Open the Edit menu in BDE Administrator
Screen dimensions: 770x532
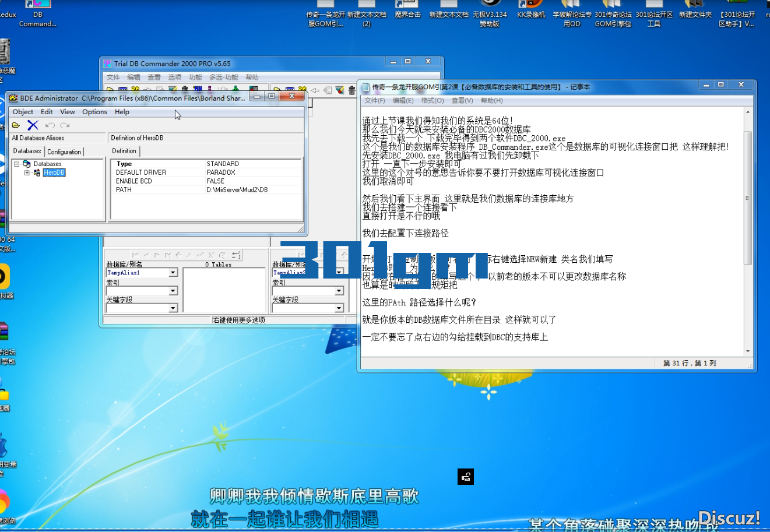coord(47,112)
